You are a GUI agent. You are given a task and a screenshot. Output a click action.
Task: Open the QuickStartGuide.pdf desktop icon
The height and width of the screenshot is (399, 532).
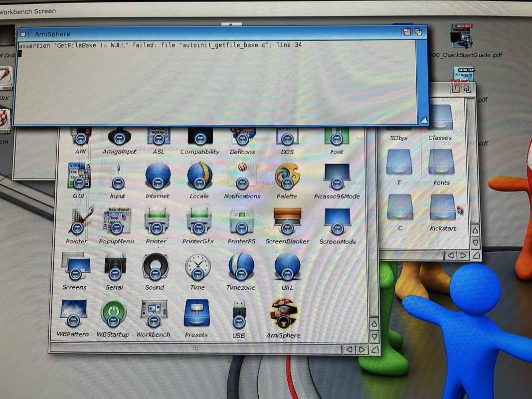tap(461, 35)
